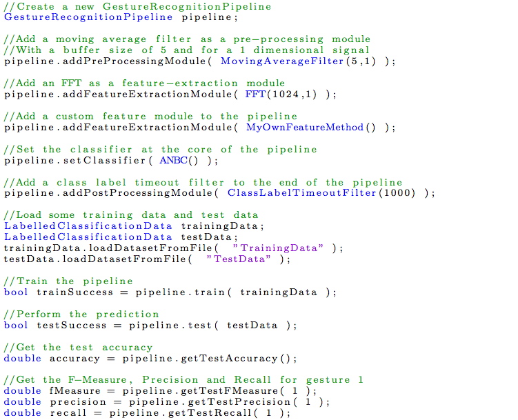Click the 'bool trainSuccess' variable
The width and height of the screenshot is (518, 420).
[59, 292]
